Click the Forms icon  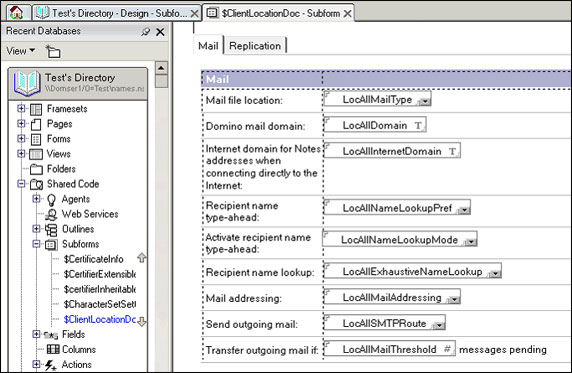coord(36,139)
